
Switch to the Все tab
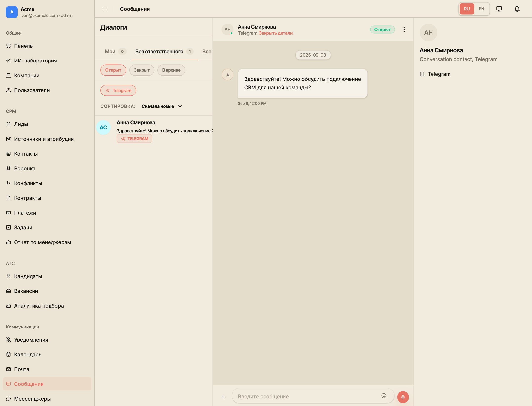point(207,52)
